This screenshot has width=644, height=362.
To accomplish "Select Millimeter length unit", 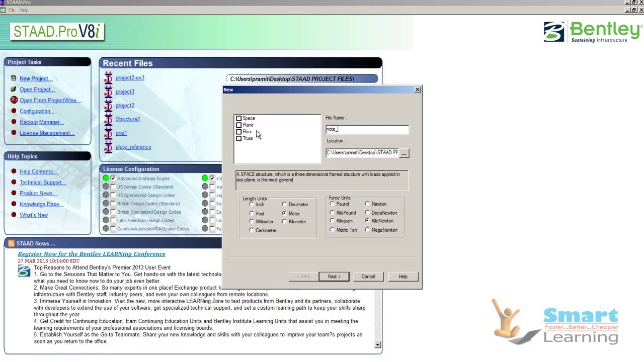I will [x=252, y=221].
